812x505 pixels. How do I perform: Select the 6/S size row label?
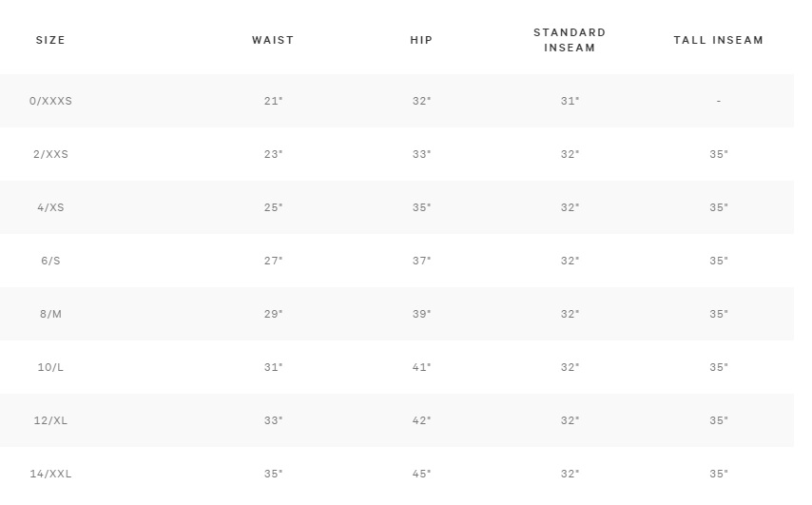pos(50,261)
